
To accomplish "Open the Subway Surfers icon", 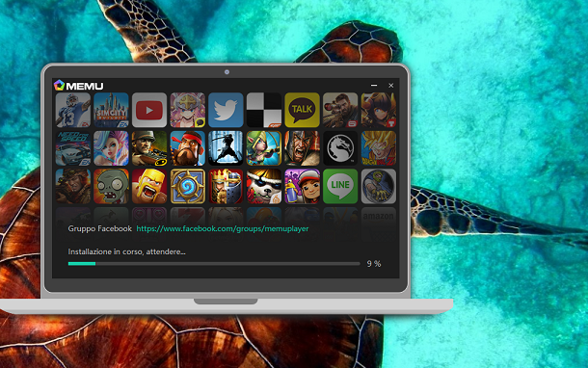I will tap(303, 186).
